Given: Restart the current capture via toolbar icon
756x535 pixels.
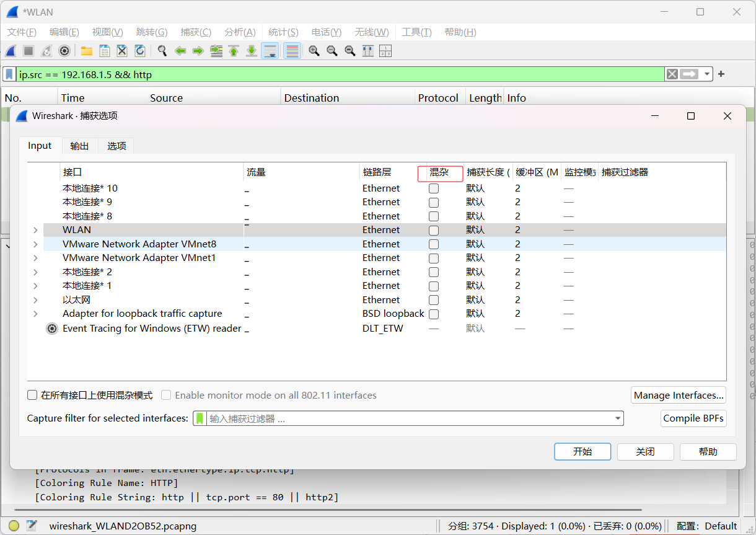Looking at the screenshot, I should click(46, 51).
